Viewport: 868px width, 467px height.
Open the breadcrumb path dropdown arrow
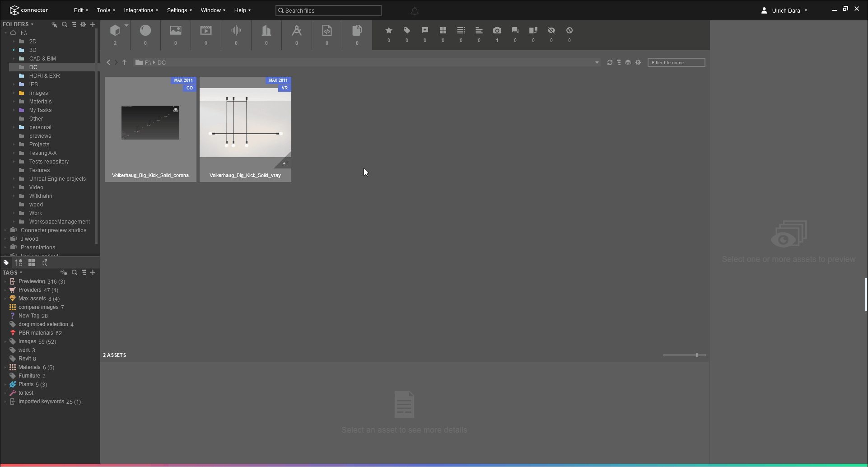point(597,62)
